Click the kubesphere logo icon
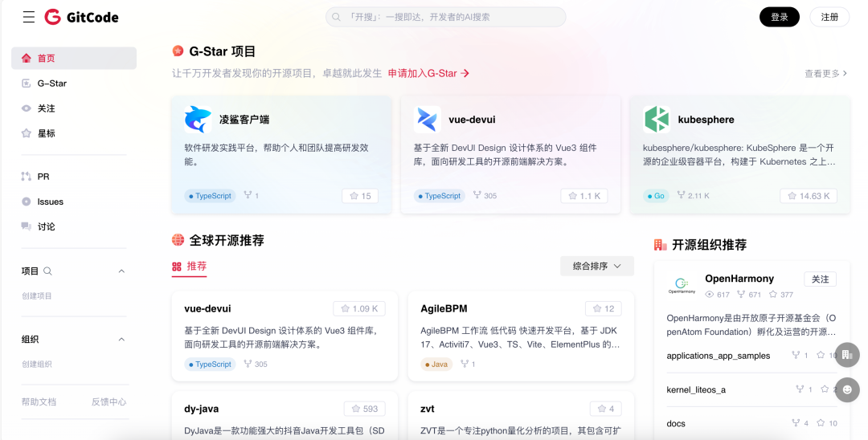Viewport: 868px width, 440px height. point(657,120)
